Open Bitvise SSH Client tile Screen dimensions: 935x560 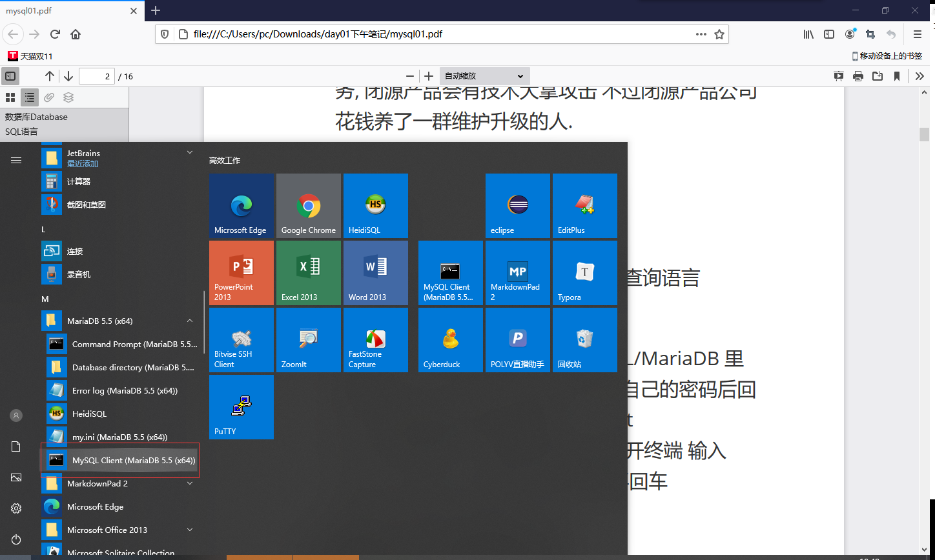pos(241,340)
